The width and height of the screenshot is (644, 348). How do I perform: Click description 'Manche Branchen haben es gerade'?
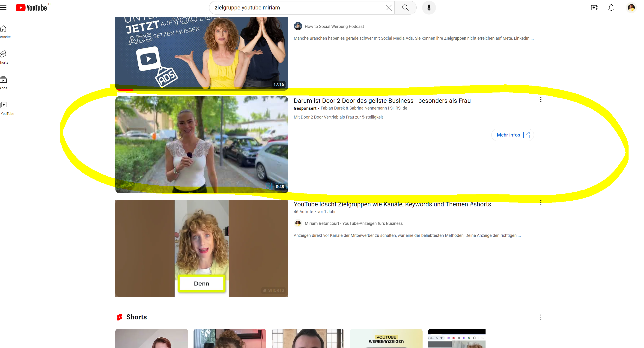(x=413, y=38)
